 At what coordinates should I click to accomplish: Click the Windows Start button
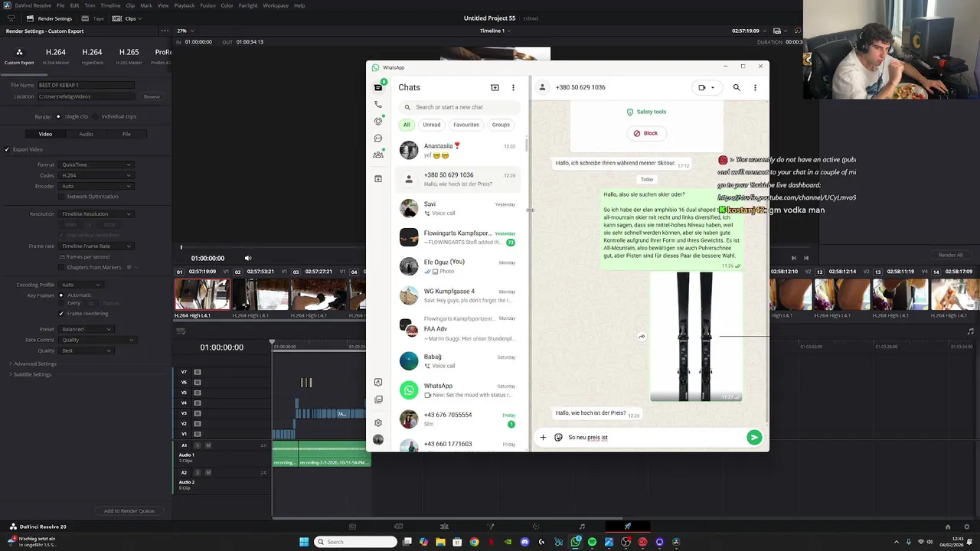click(304, 542)
